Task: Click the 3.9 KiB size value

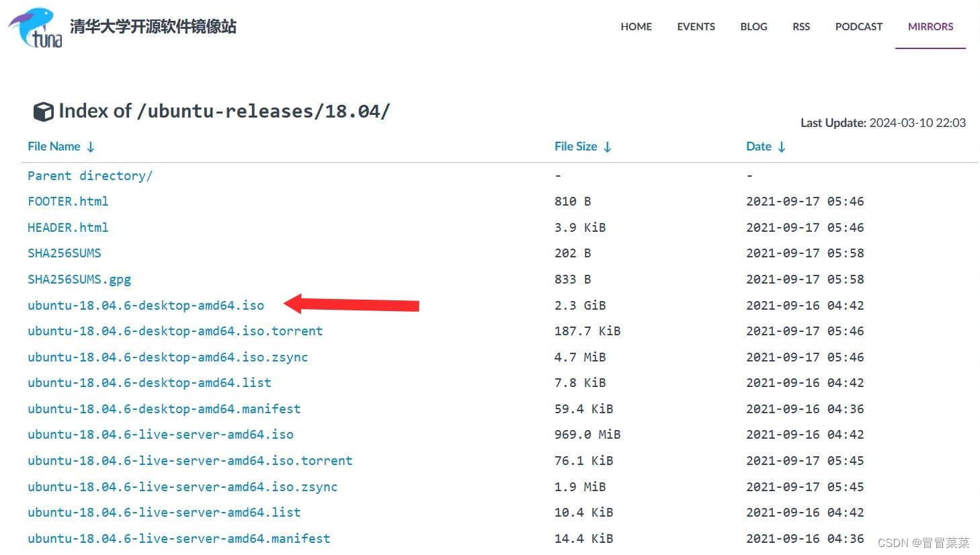Action: click(x=580, y=228)
